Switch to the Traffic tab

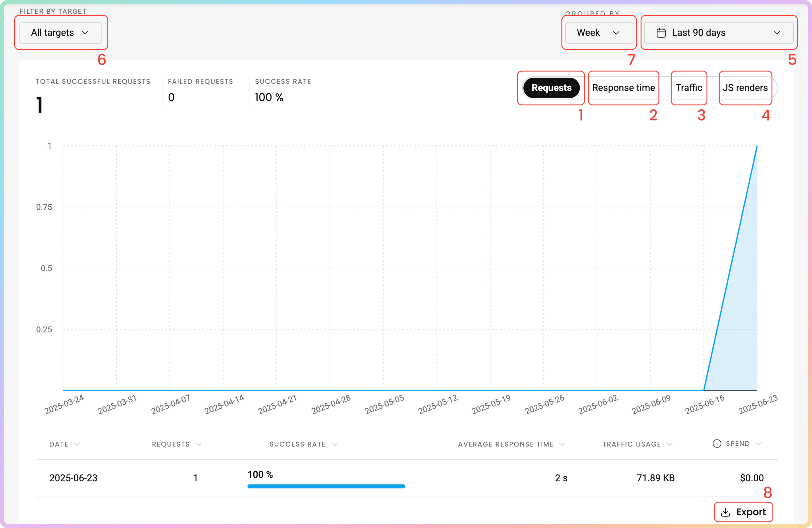tap(689, 88)
